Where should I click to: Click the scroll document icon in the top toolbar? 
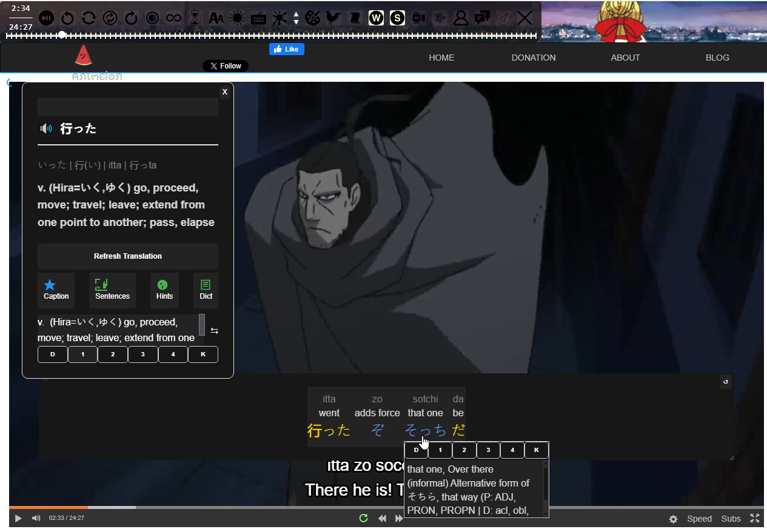click(x=355, y=18)
